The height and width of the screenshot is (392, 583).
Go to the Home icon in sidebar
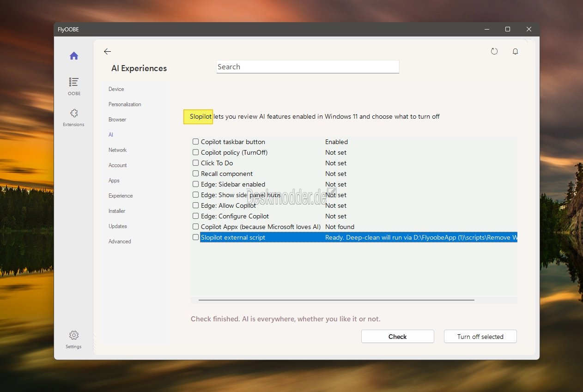point(74,56)
